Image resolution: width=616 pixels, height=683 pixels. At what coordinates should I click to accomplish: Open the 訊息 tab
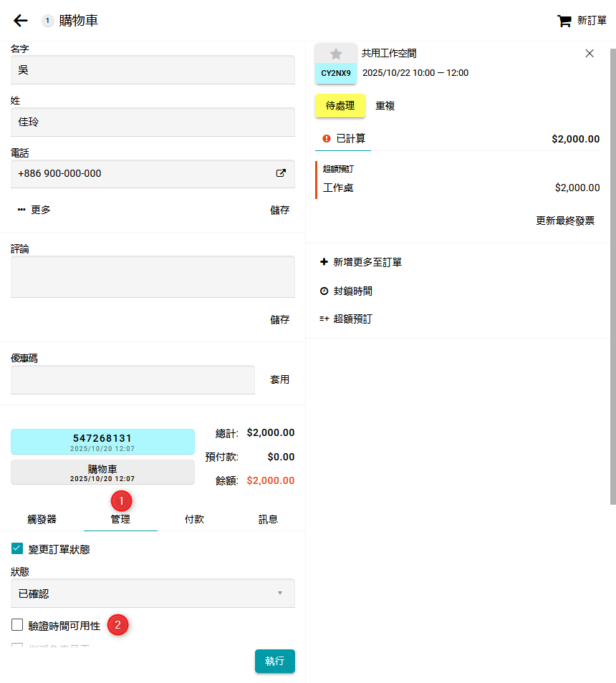[x=268, y=519]
